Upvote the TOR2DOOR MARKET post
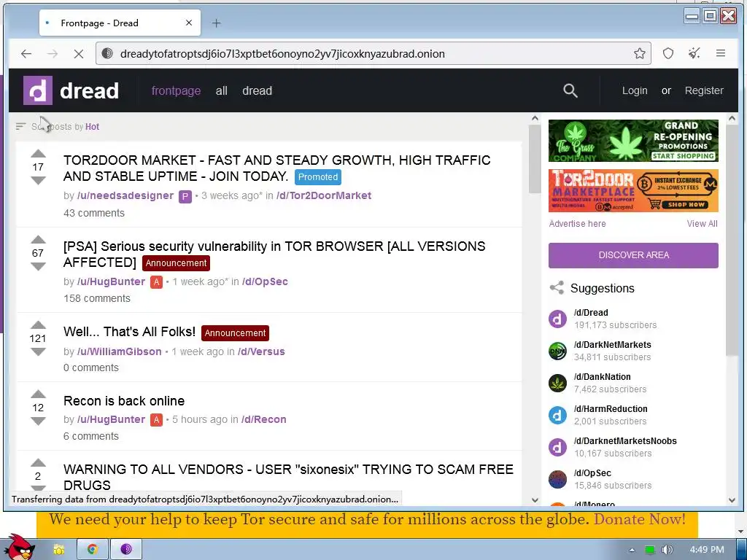Image resolution: width=747 pixels, height=560 pixels. point(38,153)
